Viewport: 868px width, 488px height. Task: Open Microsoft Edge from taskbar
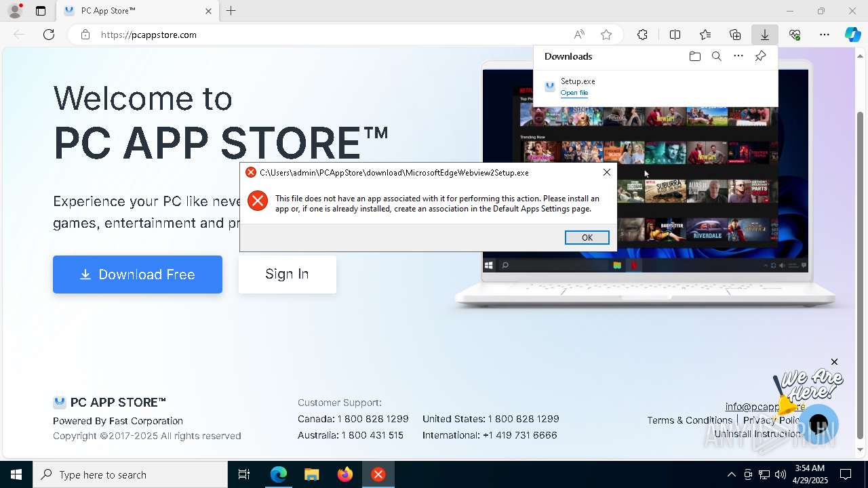point(279,474)
